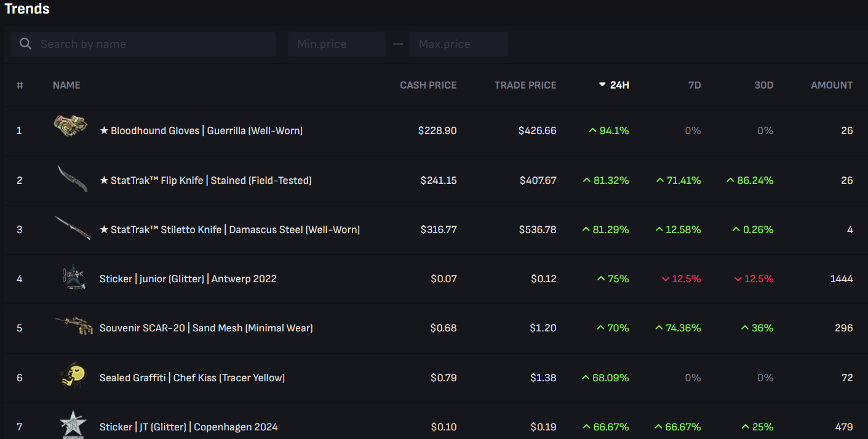Open the Sealed Graffiti Chef Kiss listing

click(192, 378)
